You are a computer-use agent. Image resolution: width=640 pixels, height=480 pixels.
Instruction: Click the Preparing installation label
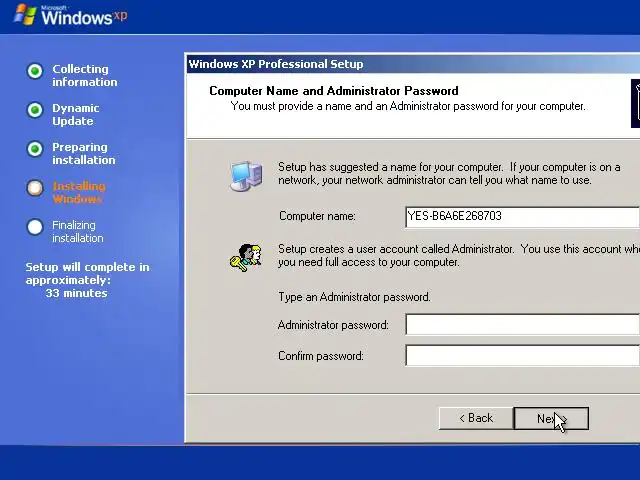click(84, 153)
